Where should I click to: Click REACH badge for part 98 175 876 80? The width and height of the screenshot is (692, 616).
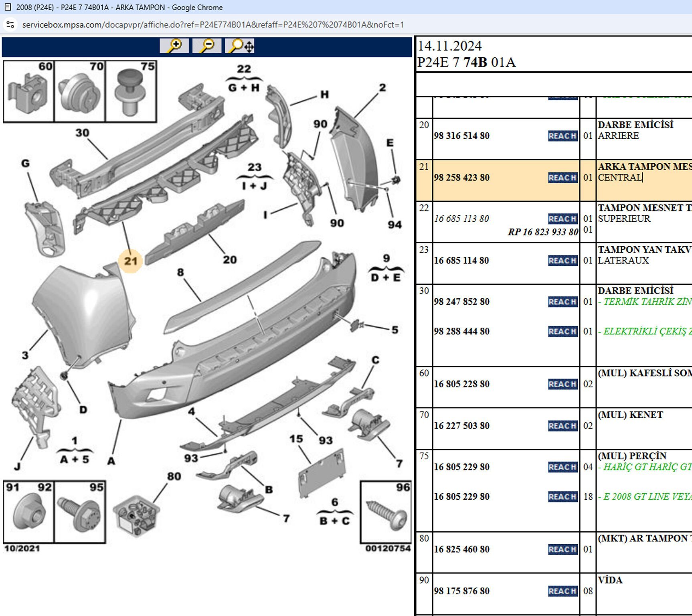pos(562,591)
